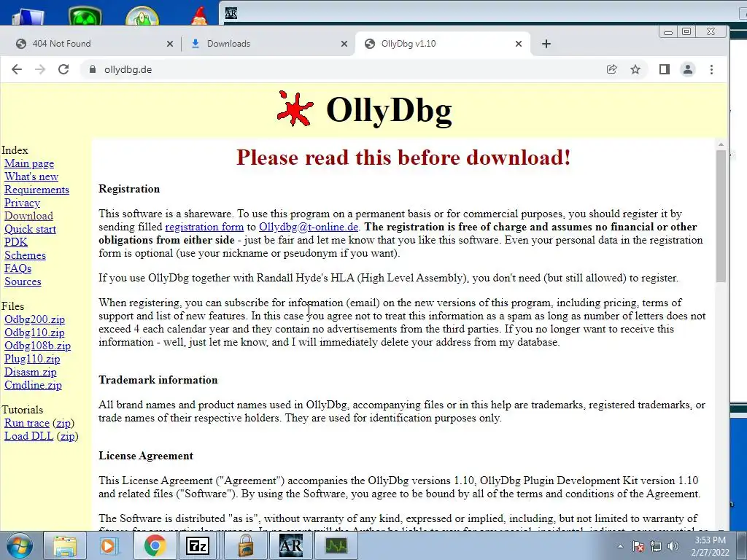Open the Chrome side panel icon
This screenshot has width=747, height=560.
(x=665, y=69)
